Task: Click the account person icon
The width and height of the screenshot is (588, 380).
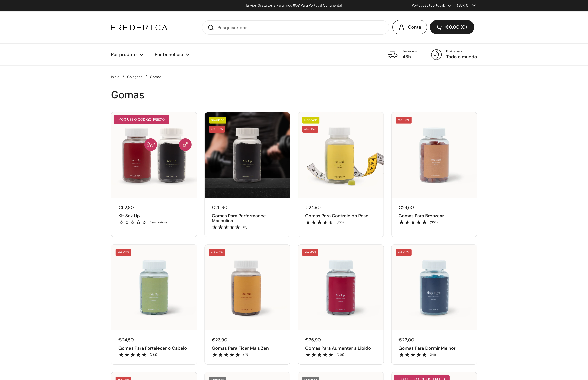Action: [x=401, y=27]
